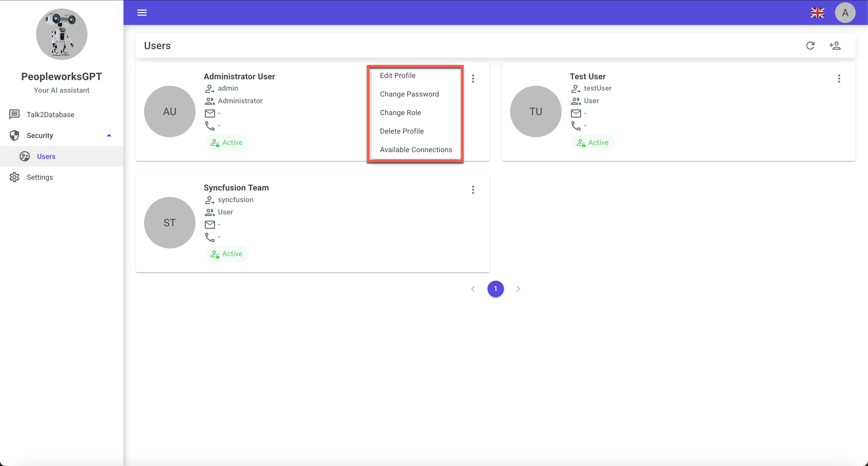This screenshot has width=868, height=466.
Task: Click the 'Administrator' role text
Action: (x=240, y=101)
